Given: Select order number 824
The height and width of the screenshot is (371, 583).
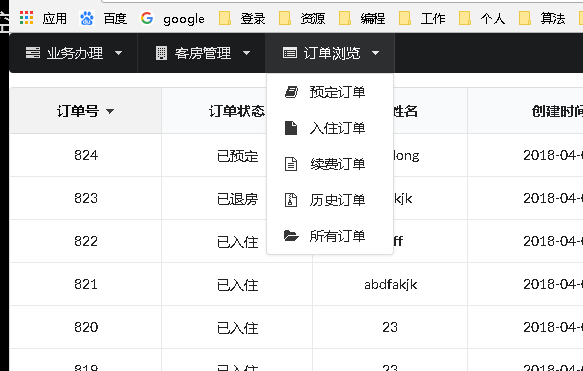Looking at the screenshot, I should tap(86, 155).
